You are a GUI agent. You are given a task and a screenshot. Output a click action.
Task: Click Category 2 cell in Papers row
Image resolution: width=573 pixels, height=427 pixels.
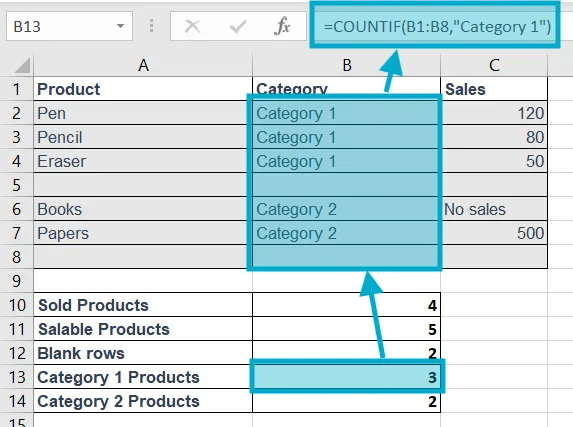pyautogui.click(x=346, y=233)
